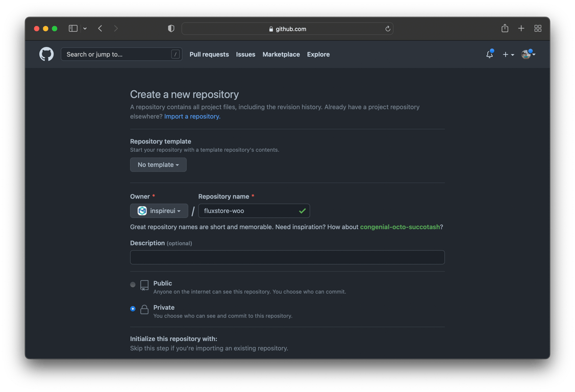The width and height of the screenshot is (575, 392).
Task: Go back to the previous page
Action: click(x=100, y=28)
